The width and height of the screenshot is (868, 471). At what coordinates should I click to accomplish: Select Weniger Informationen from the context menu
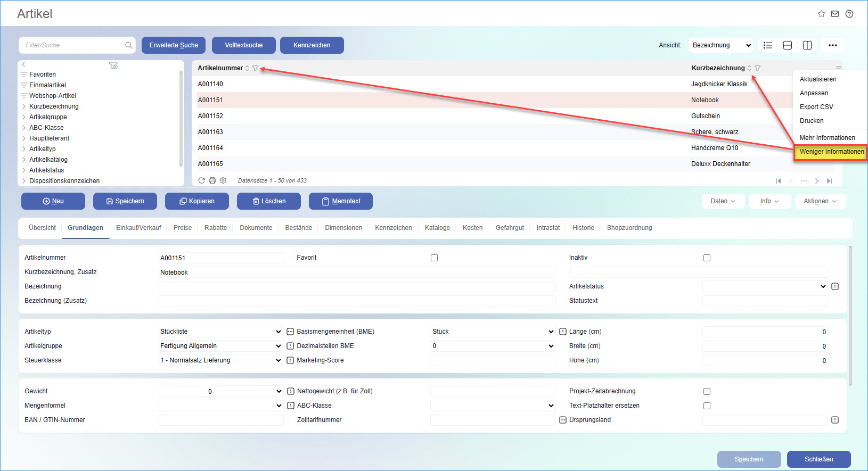[831, 152]
